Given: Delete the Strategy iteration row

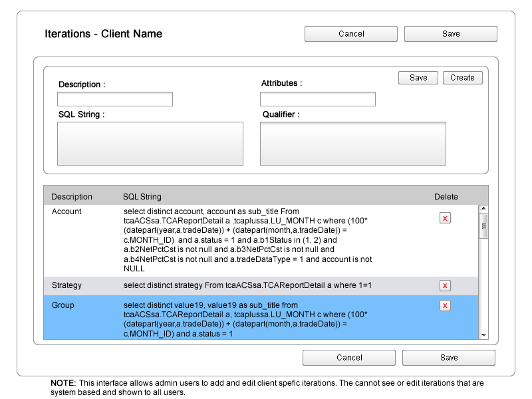Looking at the screenshot, I should pyautogui.click(x=445, y=286).
